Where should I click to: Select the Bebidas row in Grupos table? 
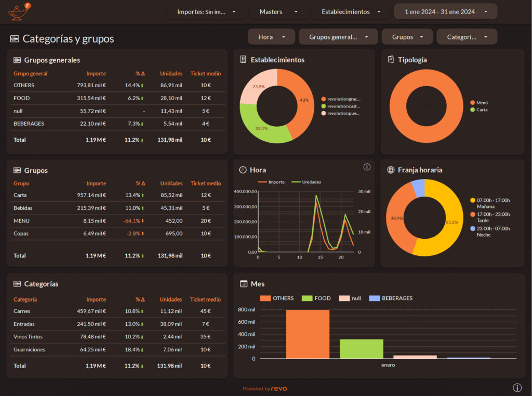tap(117, 208)
